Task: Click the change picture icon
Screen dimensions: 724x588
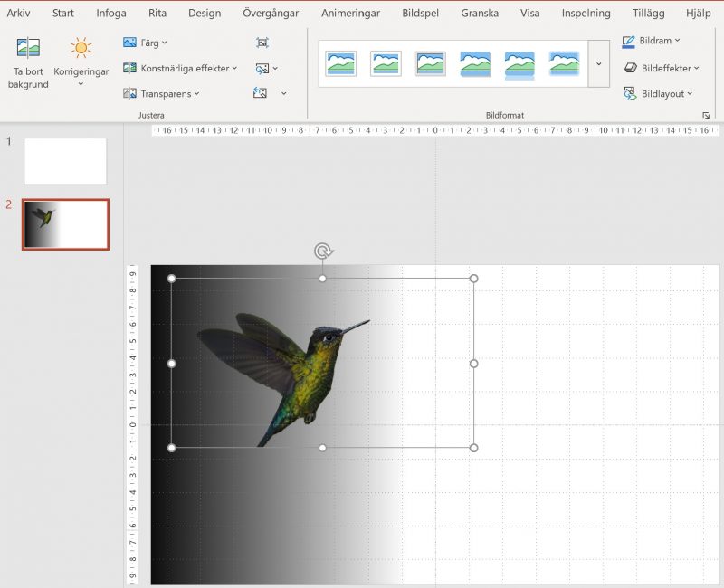Action: coord(262,69)
